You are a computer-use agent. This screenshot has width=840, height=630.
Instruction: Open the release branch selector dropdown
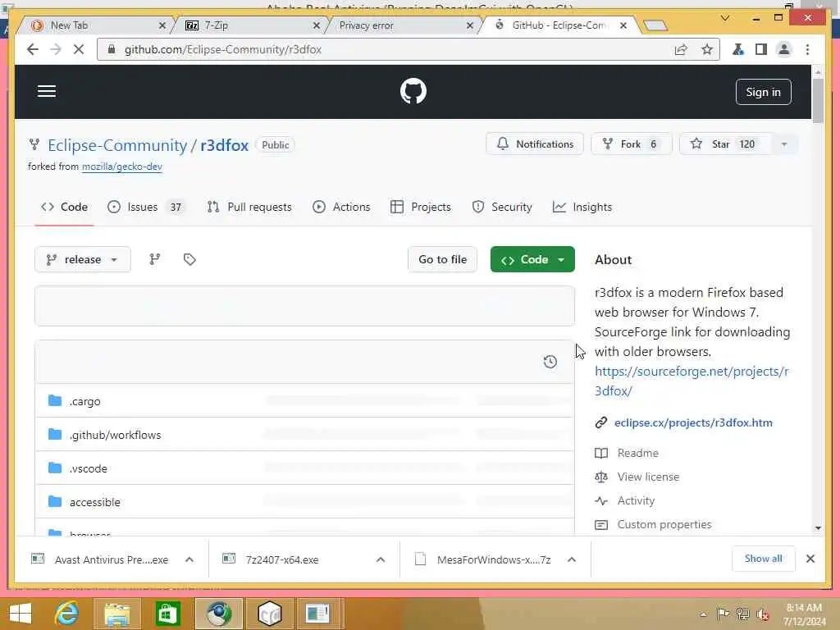point(83,259)
